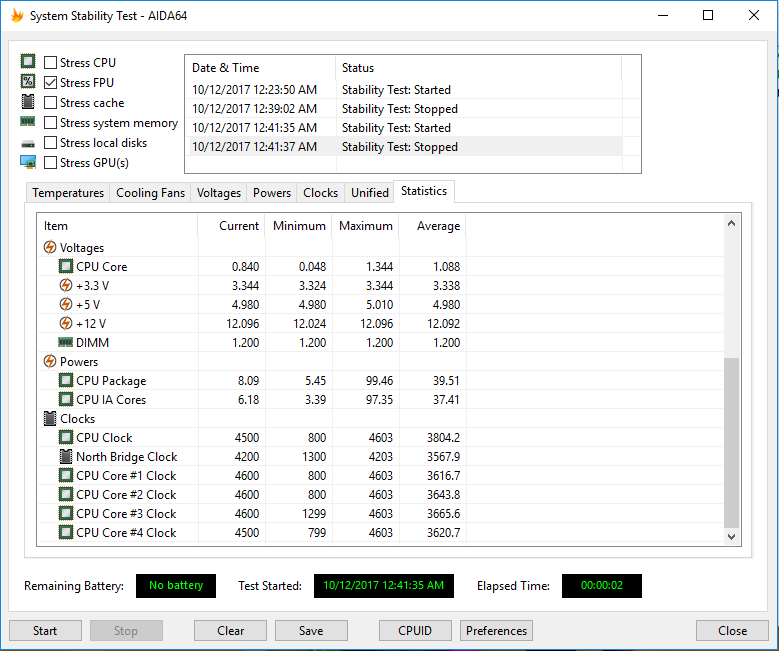This screenshot has height=651, width=779.
Task: Click the Minimum column header
Action: click(299, 226)
